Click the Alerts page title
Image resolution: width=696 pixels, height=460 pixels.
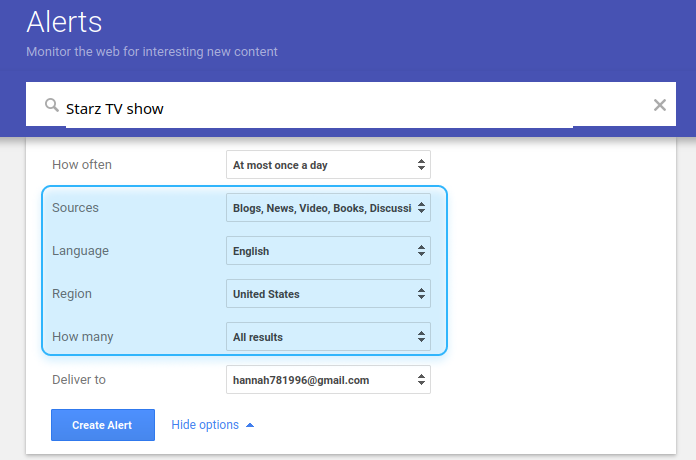[64, 22]
